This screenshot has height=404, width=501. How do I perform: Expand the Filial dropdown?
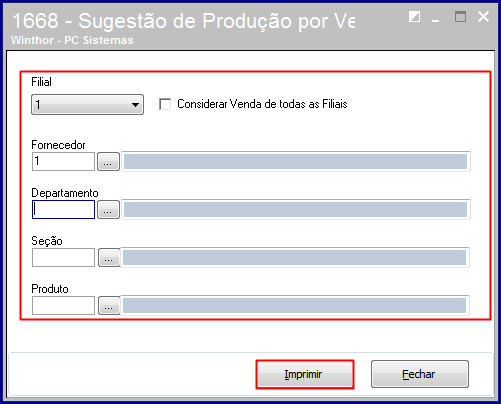(87, 105)
